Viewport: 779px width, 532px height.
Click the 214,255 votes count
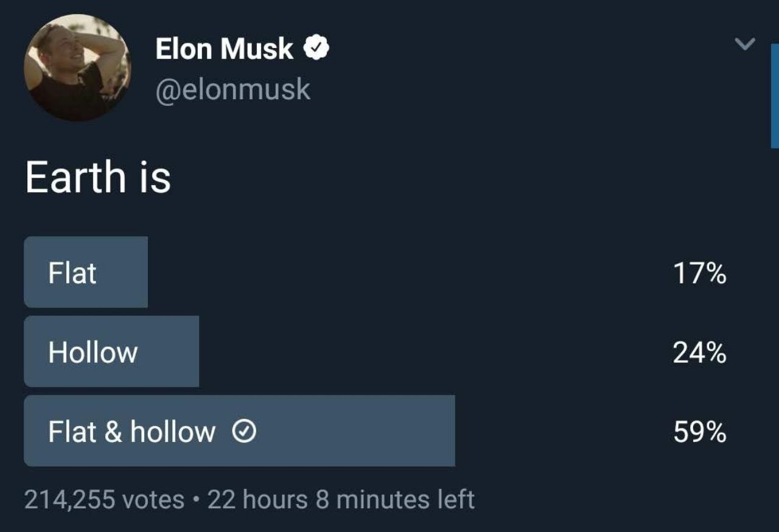point(104,500)
